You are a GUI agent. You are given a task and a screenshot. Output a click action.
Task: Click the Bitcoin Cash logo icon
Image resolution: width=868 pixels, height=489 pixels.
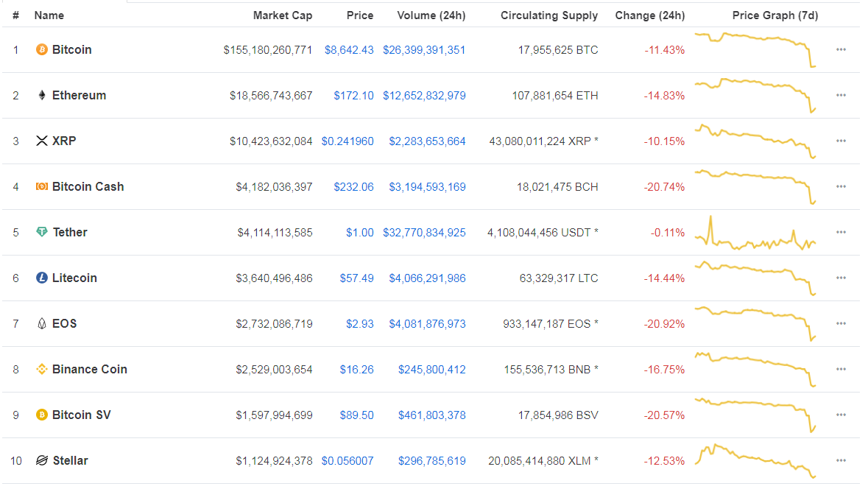(x=41, y=186)
